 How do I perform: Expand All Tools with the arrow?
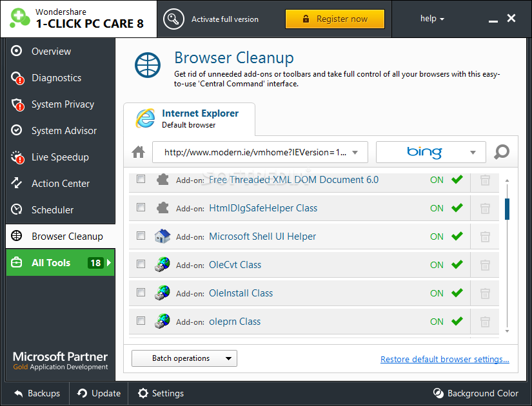(x=109, y=262)
